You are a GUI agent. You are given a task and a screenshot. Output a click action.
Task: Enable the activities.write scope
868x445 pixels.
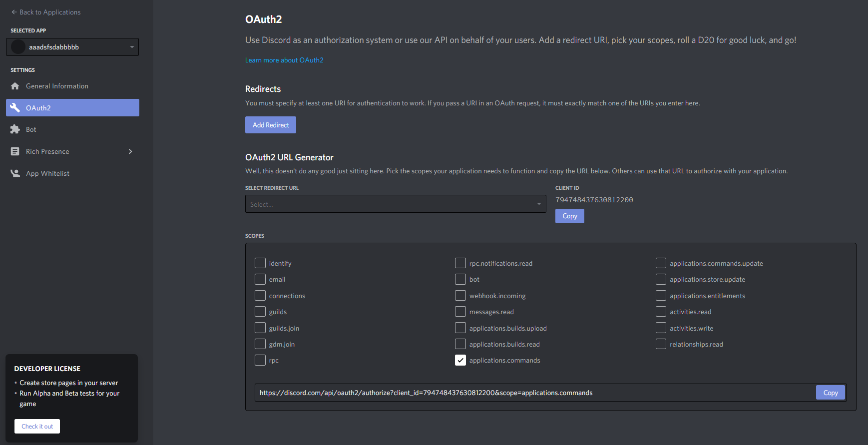point(661,328)
